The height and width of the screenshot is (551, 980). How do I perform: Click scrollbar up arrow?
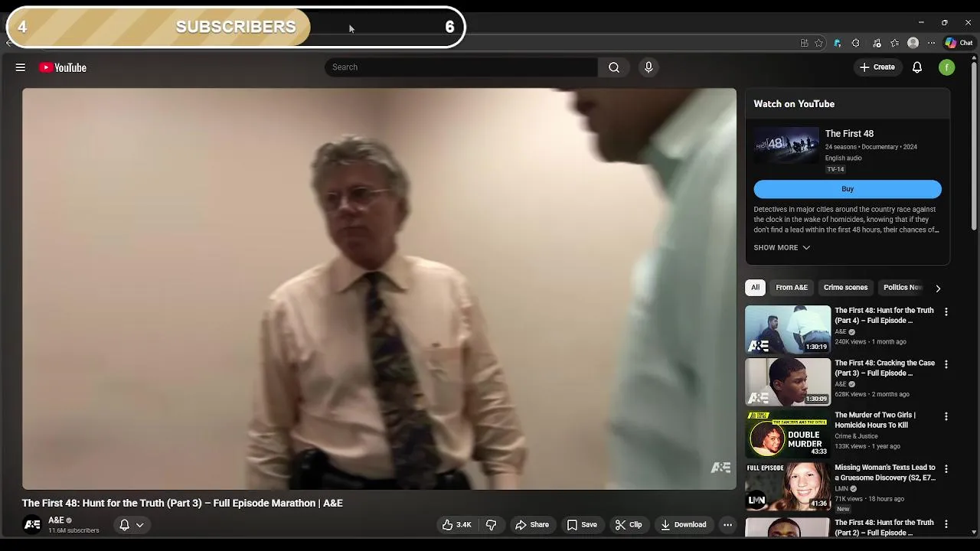(974, 59)
